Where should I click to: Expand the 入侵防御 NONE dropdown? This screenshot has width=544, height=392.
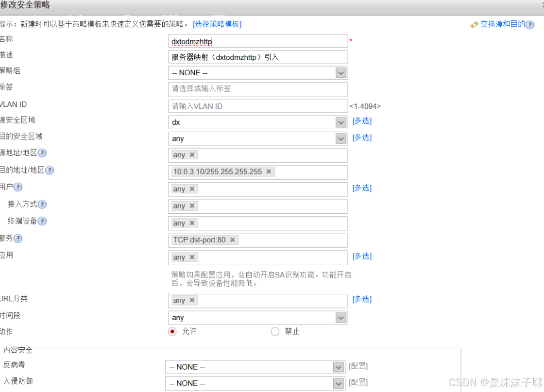tap(338, 383)
